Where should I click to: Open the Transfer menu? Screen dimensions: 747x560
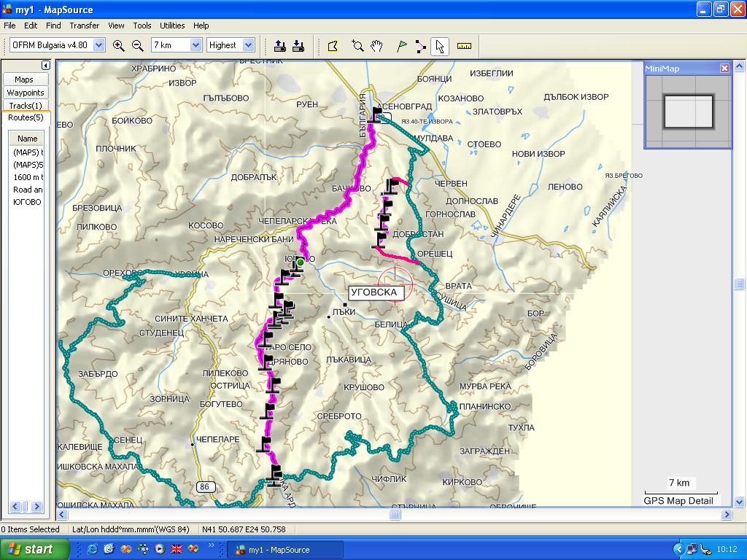85,26
